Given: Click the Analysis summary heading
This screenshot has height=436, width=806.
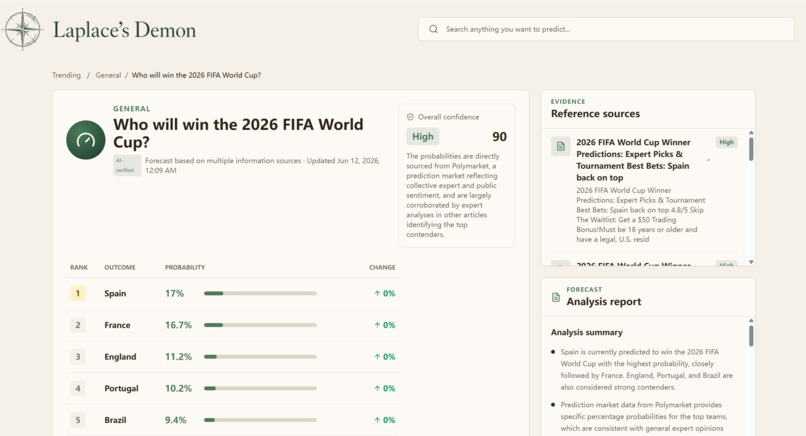Looking at the screenshot, I should coord(587,333).
